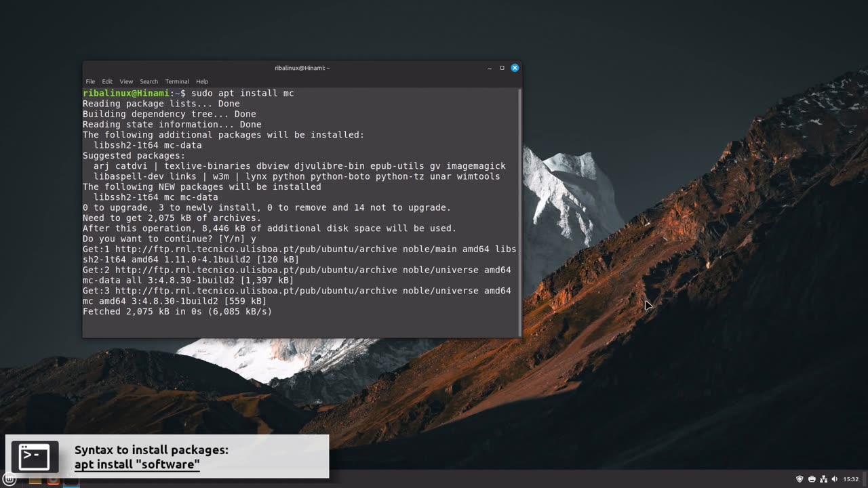Click the ribalinux@Hinami prompt text
This screenshot has width=868, height=488.
click(x=126, y=93)
